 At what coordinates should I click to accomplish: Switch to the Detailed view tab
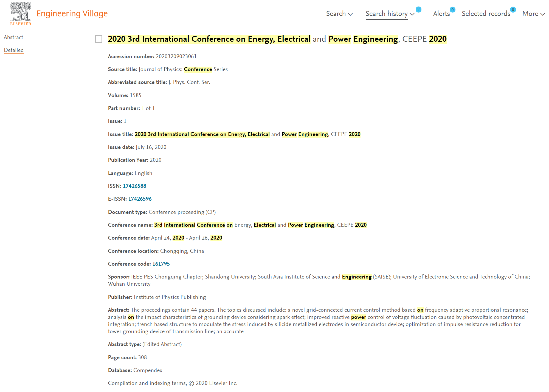14,50
